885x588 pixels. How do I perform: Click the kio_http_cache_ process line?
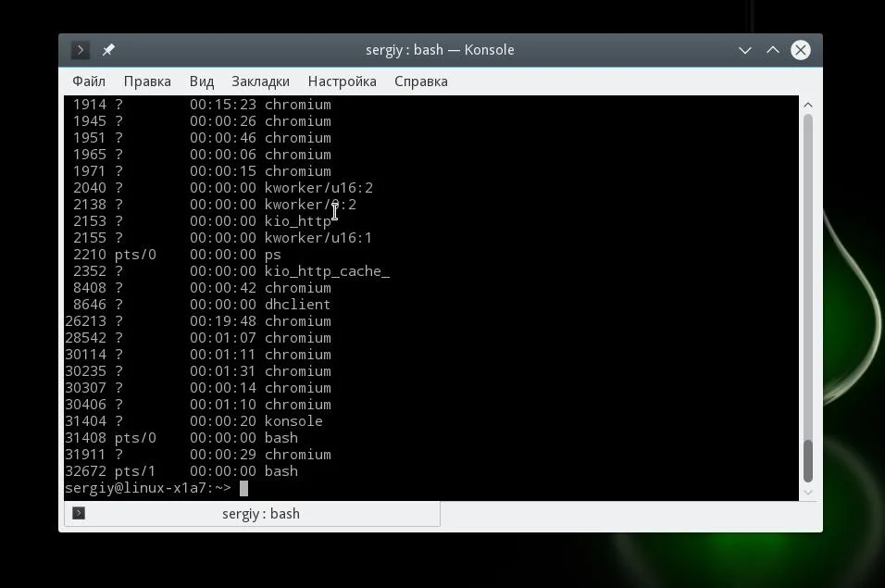tap(231, 271)
